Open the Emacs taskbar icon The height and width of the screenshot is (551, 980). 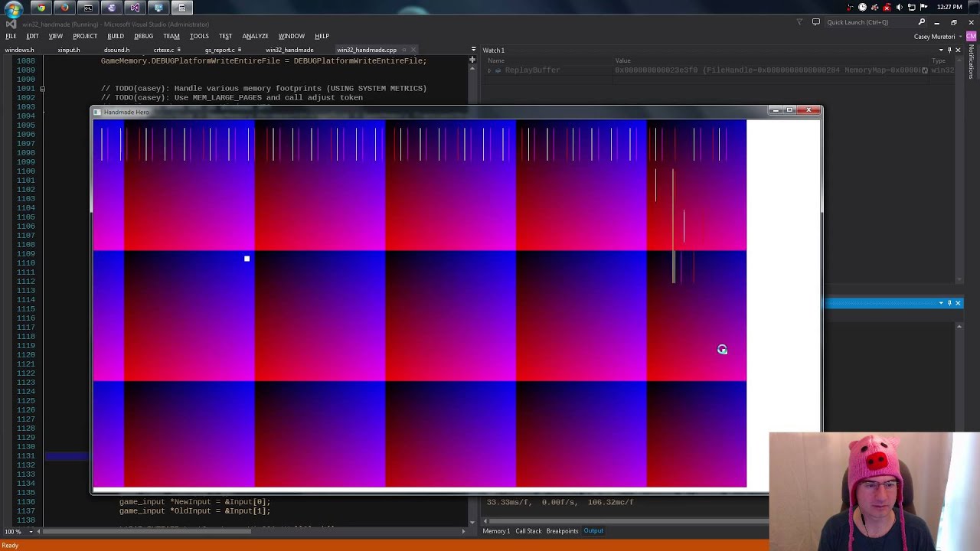click(112, 8)
